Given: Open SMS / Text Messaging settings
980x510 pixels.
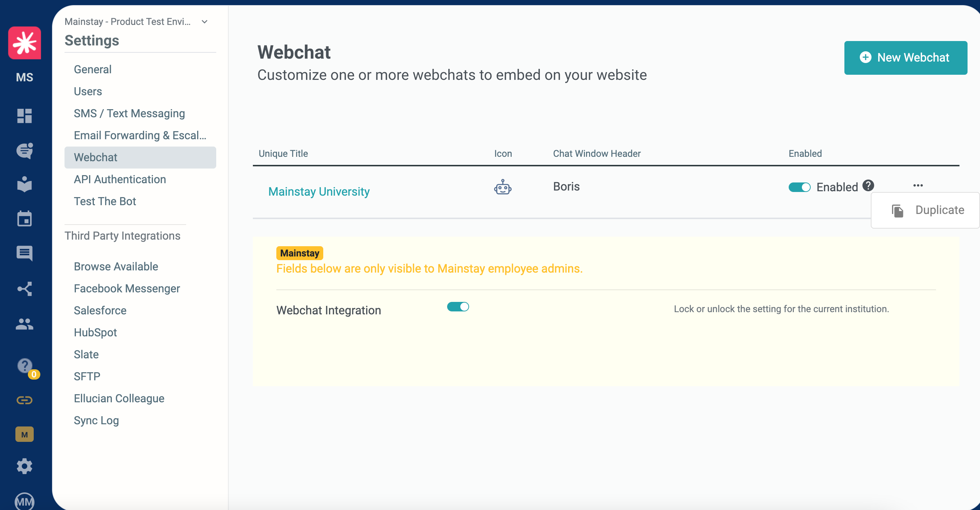Looking at the screenshot, I should click(x=129, y=113).
